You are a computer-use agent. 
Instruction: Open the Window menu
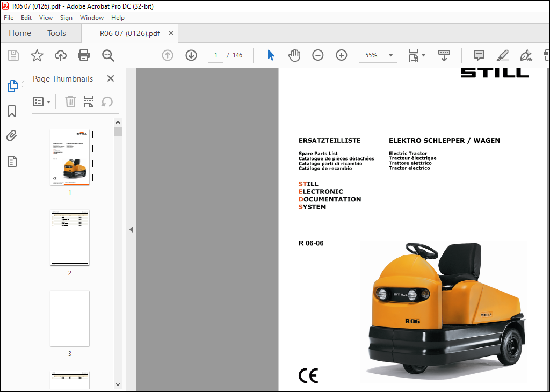[91, 18]
